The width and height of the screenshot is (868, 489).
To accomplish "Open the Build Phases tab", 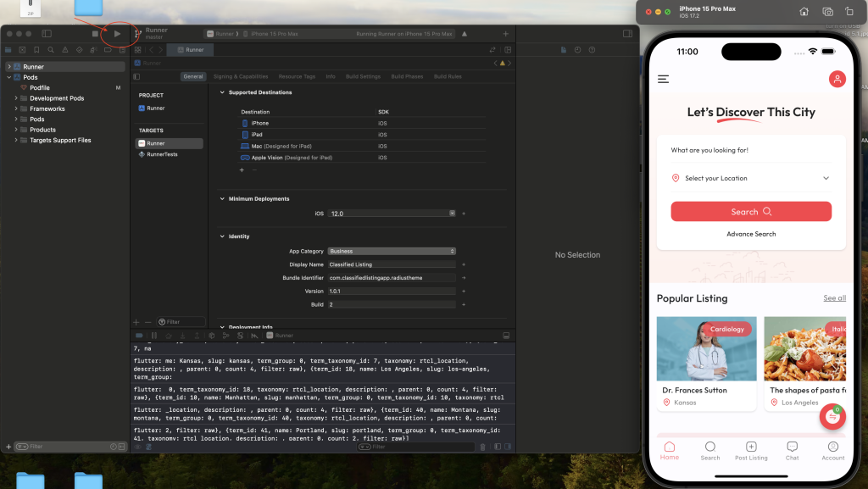I will tap(407, 77).
